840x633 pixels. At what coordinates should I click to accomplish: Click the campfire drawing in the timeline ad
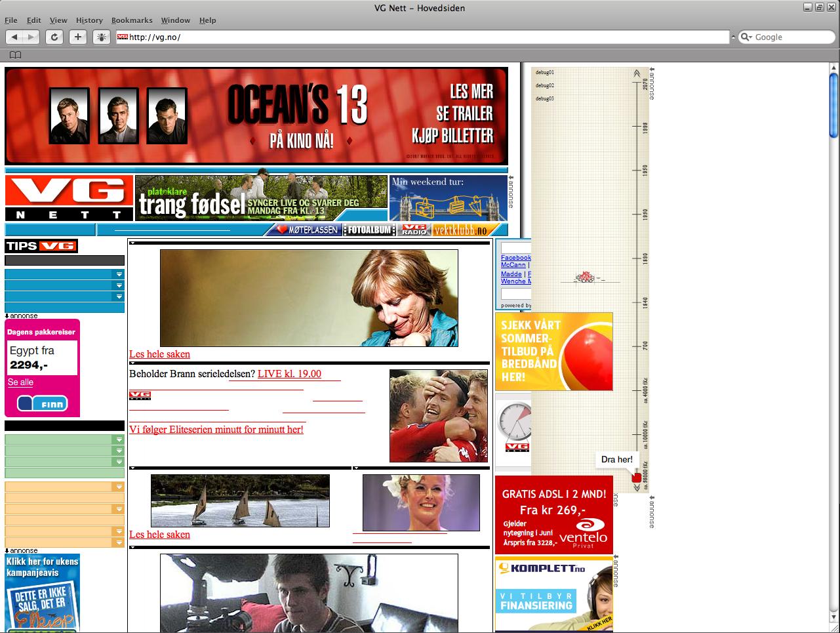[x=585, y=277]
